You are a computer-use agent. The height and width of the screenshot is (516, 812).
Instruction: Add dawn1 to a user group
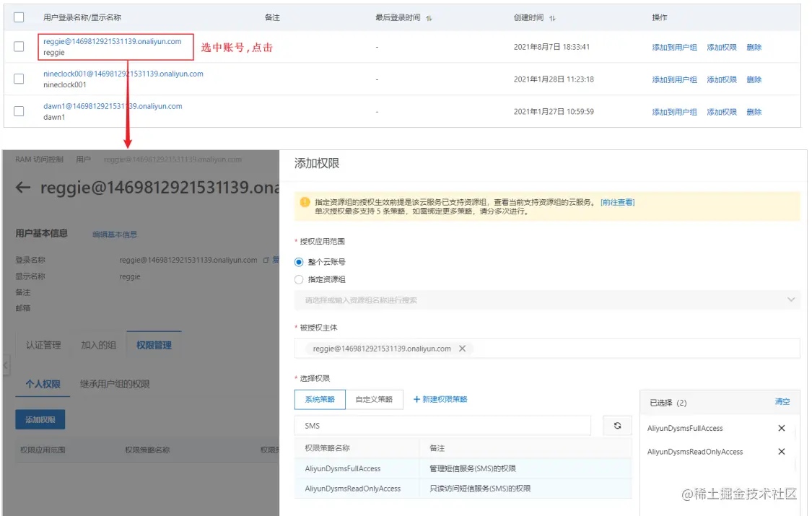(x=674, y=112)
